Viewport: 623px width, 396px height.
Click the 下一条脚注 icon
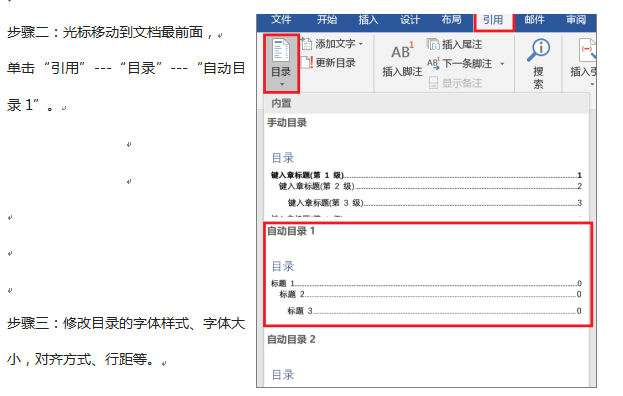tap(433, 63)
